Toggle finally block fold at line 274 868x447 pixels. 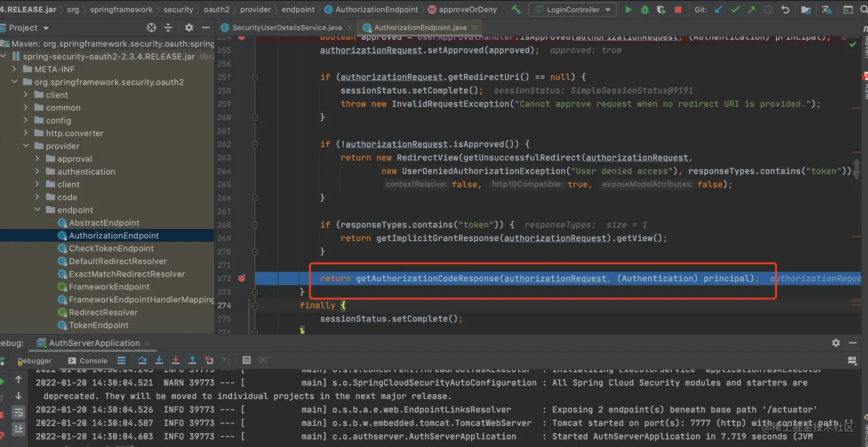(255, 305)
